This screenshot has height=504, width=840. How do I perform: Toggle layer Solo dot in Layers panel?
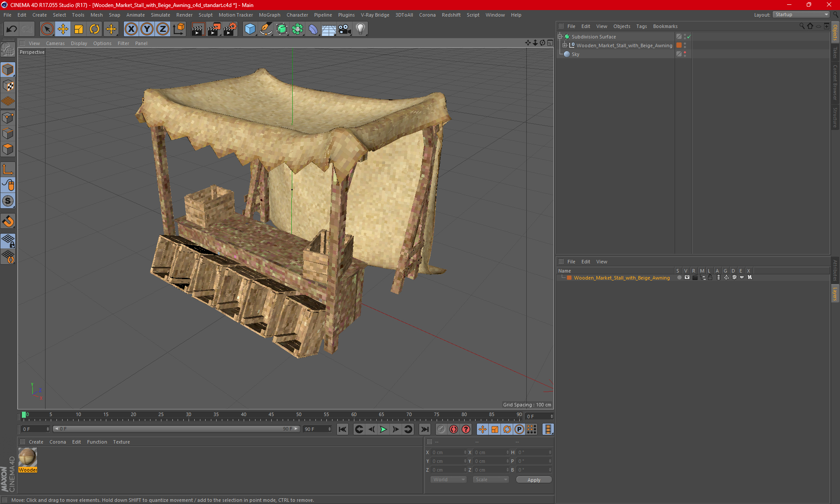679,277
